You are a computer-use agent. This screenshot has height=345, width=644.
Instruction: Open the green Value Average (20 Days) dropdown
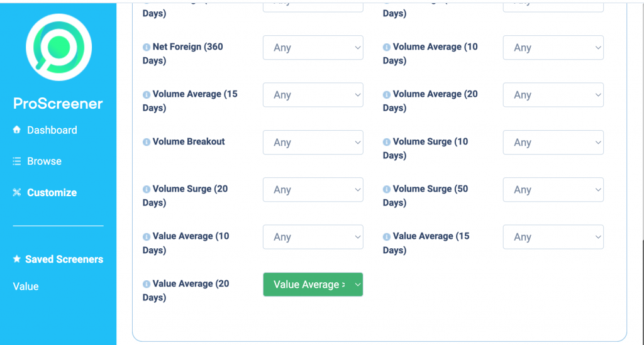tap(313, 284)
